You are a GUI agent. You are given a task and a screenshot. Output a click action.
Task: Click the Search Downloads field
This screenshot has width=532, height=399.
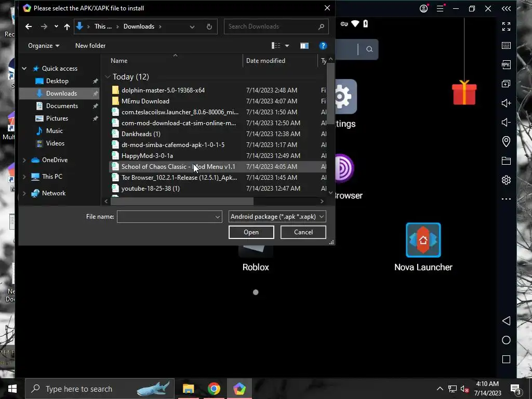(276, 26)
